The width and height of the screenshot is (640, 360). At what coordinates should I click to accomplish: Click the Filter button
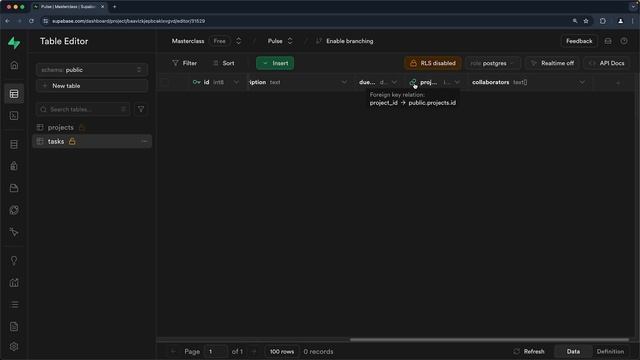click(184, 63)
